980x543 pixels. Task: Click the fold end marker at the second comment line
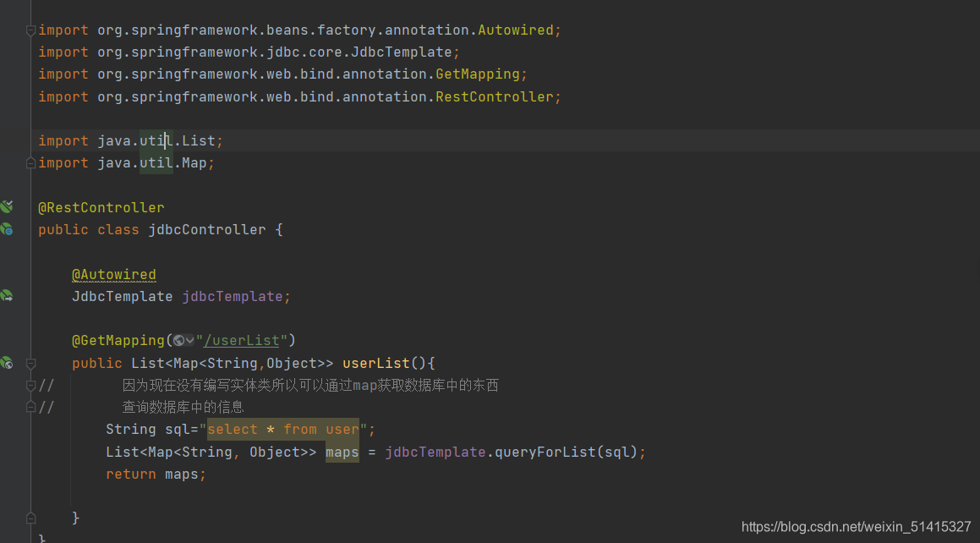(x=30, y=408)
